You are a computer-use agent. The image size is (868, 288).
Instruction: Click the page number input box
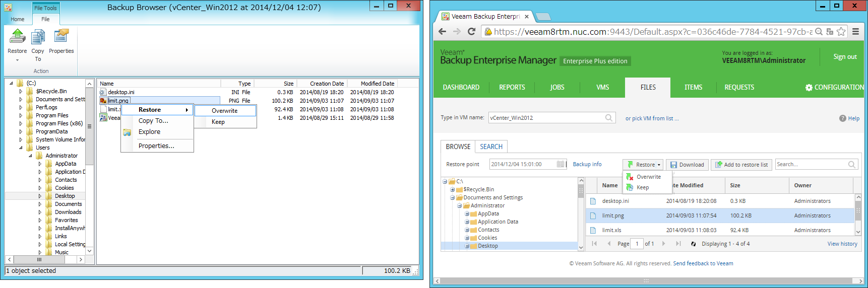[637, 244]
